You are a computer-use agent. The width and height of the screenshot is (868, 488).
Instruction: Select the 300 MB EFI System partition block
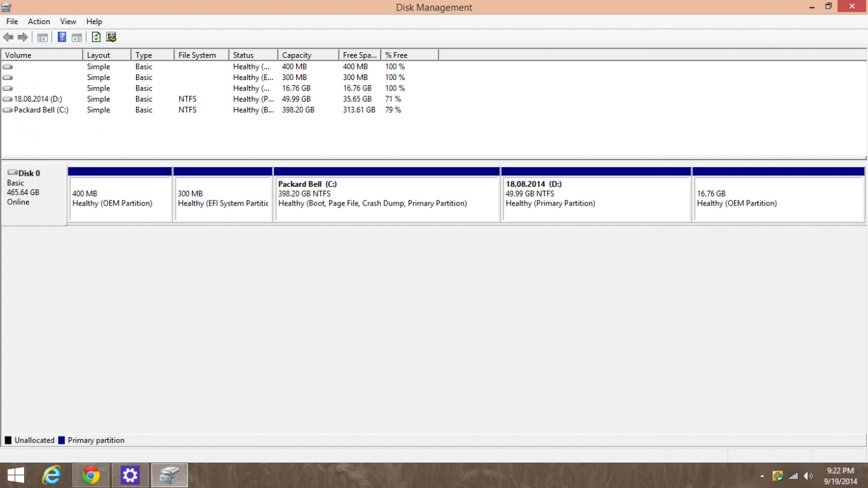pos(223,198)
